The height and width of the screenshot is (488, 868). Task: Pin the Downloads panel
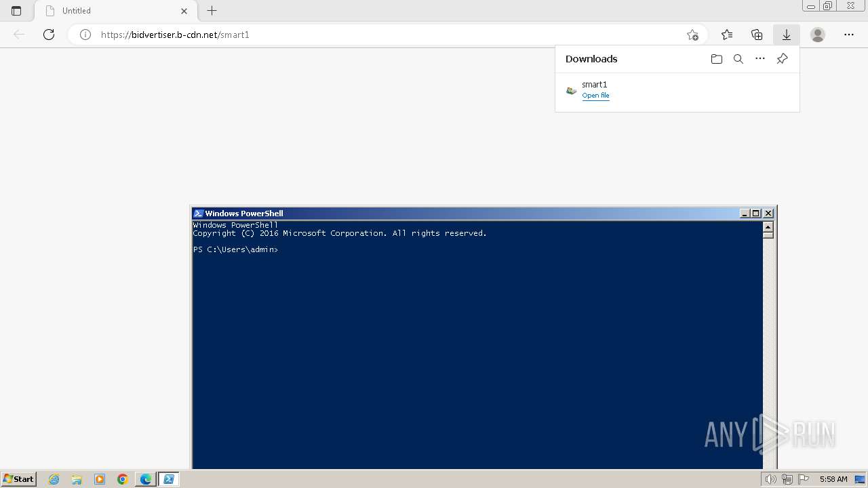pyautogui.click(x=782, y=59)
